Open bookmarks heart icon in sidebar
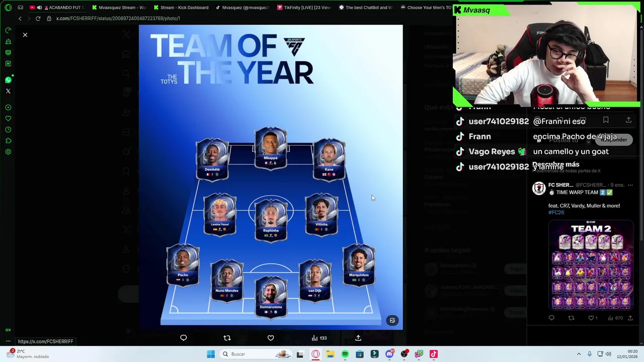Screen dimensions: 644x362 point(8,119)
